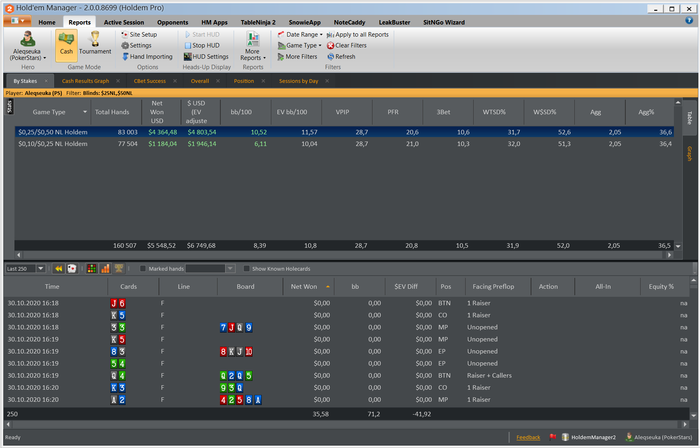Image resolution: width=700 pixels, height=448 pixels.
Task: Select $0,25/$0,50 NL Holdem row
Action: 344,132
